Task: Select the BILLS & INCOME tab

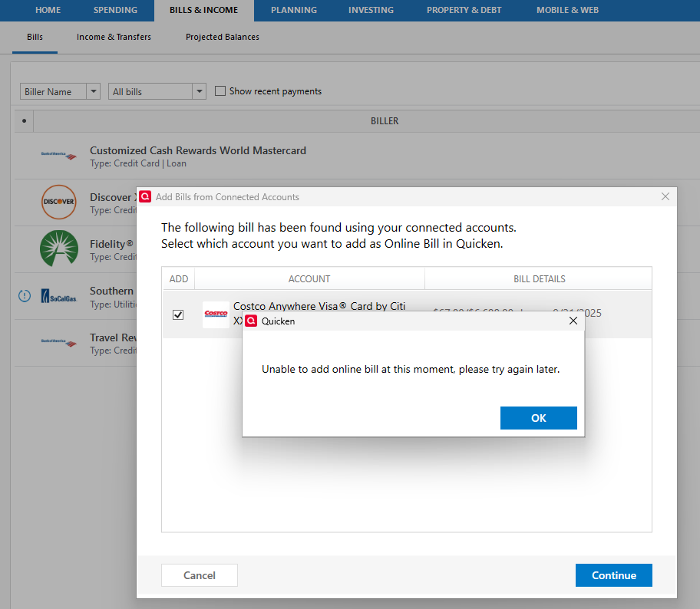Action: (x=203, y=10)
